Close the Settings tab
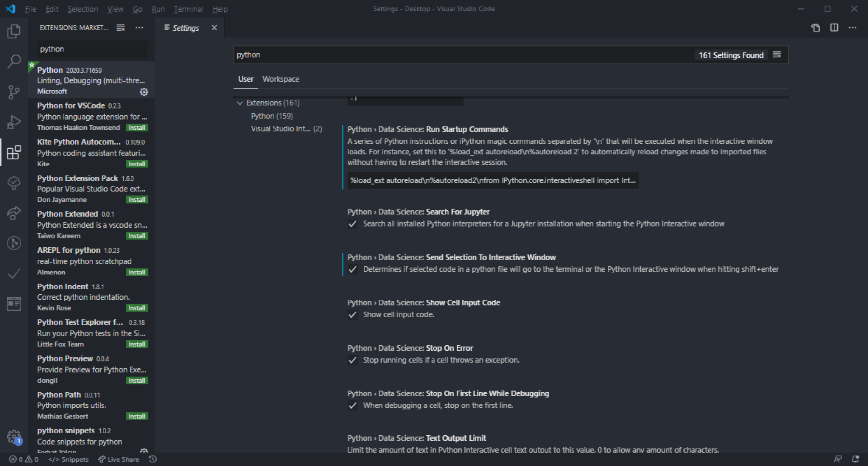The height and width of the screenshot is (466, 868). [x=214, y=28]
